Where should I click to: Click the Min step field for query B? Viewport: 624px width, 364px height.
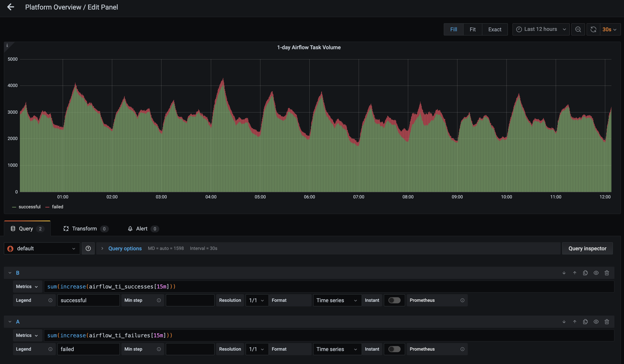pyautogui.click(x=190, y=300)
